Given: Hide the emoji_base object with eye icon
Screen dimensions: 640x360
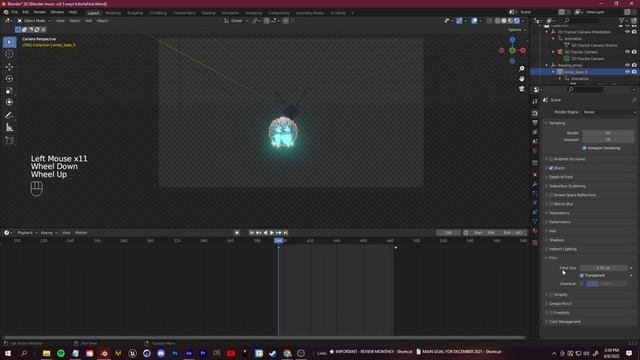Looking at the screenshot, I should [x=627, y=72].
